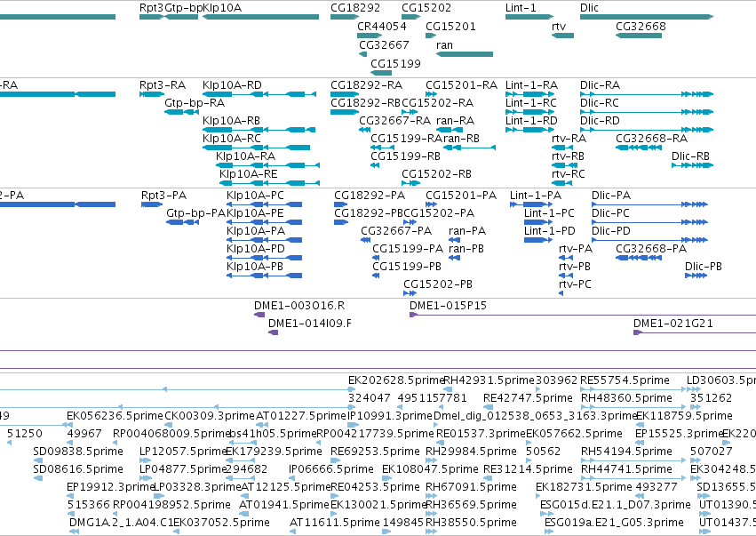Select clone DME1-015P15

coord(583,315)
